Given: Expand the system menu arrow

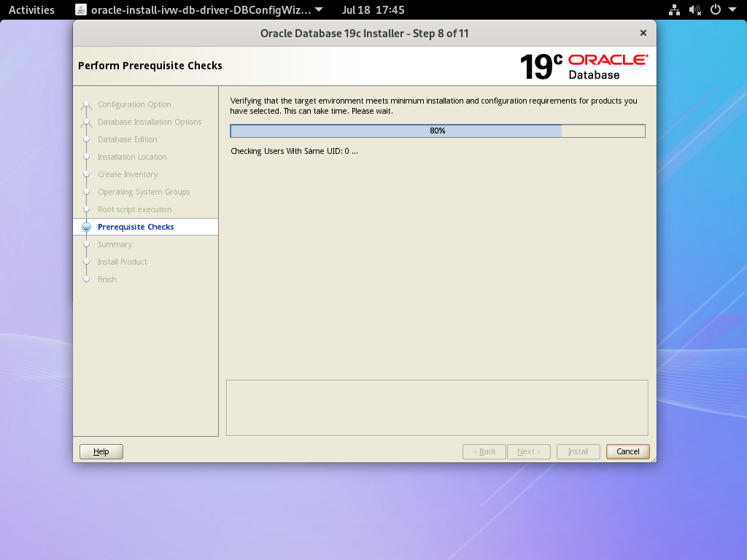Looking at the screenshot, I should [x=732, y=9].
